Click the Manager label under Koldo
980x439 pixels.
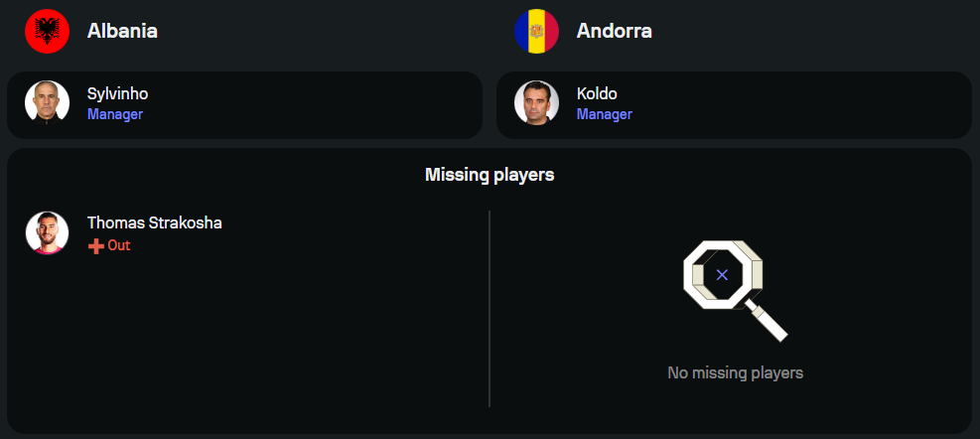605,114
